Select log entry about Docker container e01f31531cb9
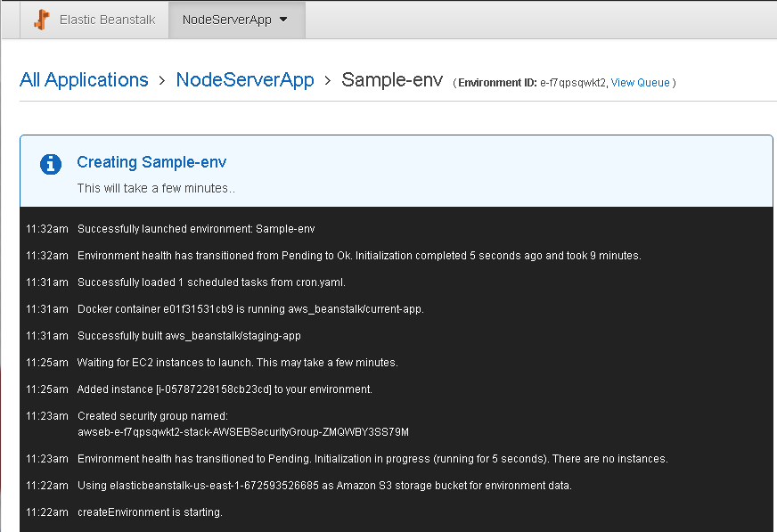This screenshot has width=777, height=532. [250, 309]
